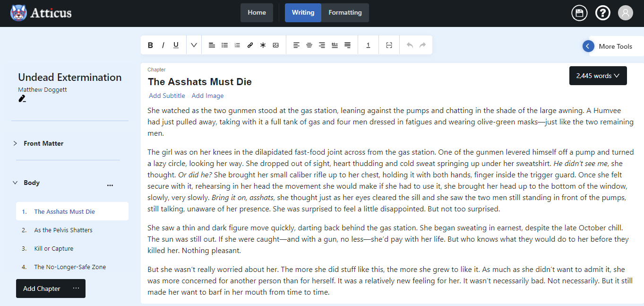The image size is (644, 306).
Task: Center align text
Action: (x=309, y=45)
